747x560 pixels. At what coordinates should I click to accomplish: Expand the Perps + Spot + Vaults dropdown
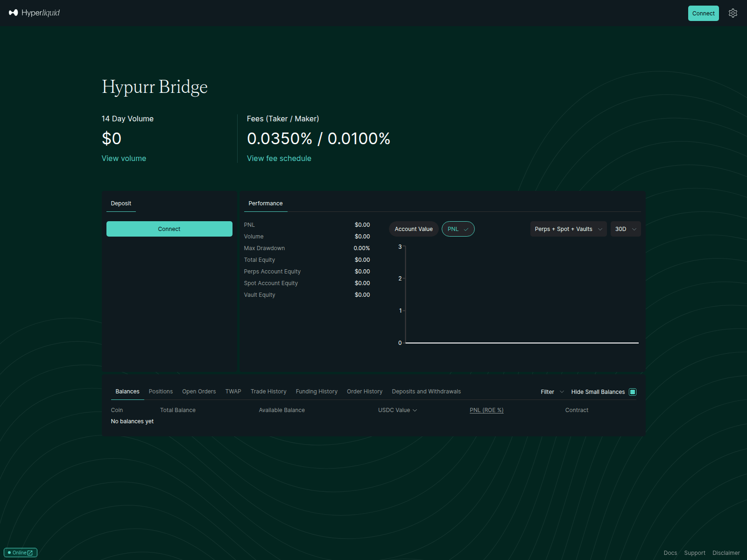[x=568, y=229]
